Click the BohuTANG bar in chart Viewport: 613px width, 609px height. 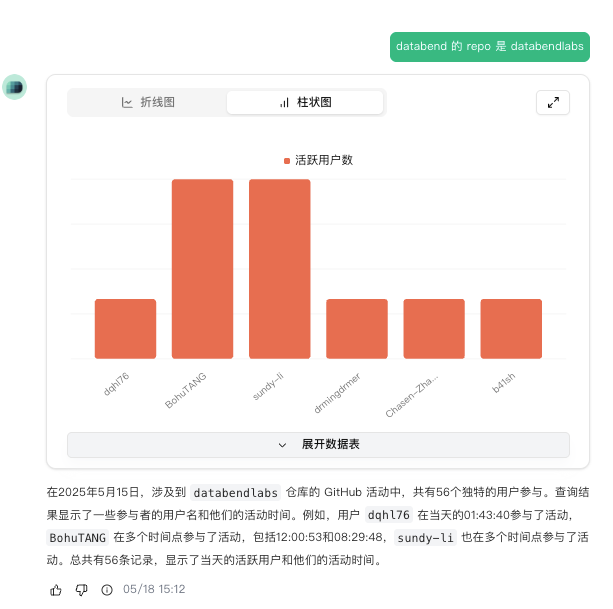[x=203, y=269]
